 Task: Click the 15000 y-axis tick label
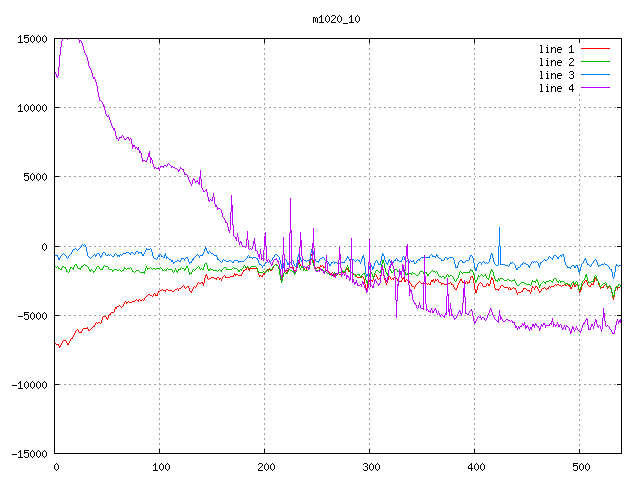tap(32, 39)
